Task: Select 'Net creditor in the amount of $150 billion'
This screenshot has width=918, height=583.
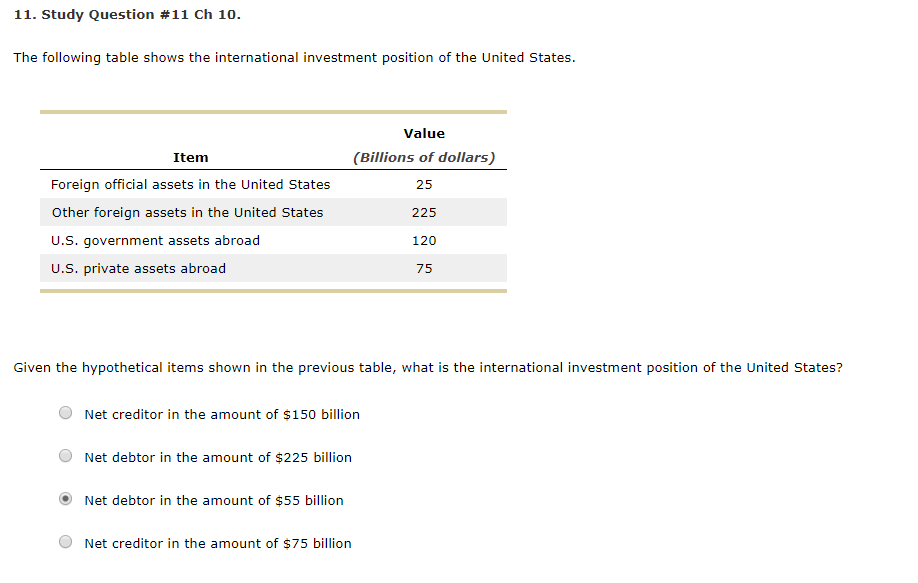Action: [x=65, y=412]
